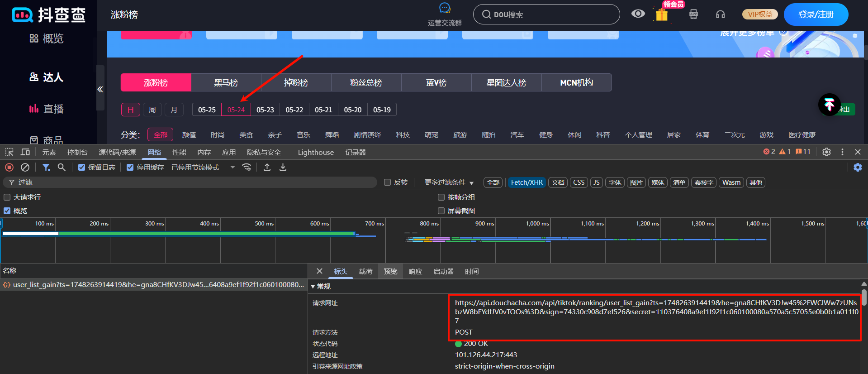This screenshot has height=374, width=868.
Task: Filter requests by 图片 type
Action: 636,182
